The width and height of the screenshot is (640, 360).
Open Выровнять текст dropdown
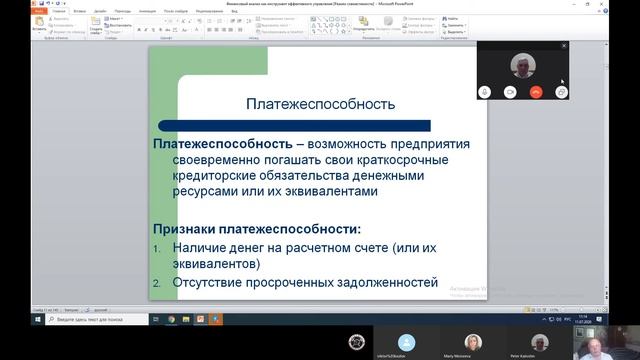[273, 25]
